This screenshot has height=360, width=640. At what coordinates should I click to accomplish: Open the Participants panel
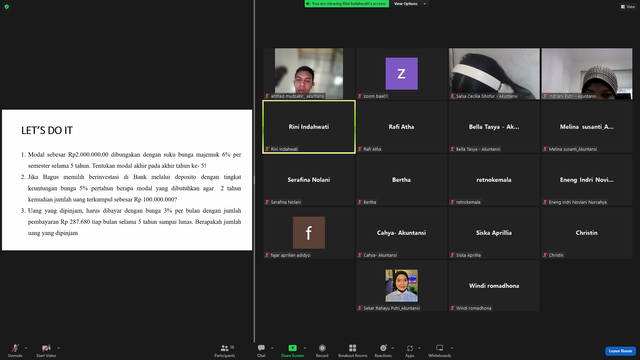pyautogui.click(x=224, y=350)
